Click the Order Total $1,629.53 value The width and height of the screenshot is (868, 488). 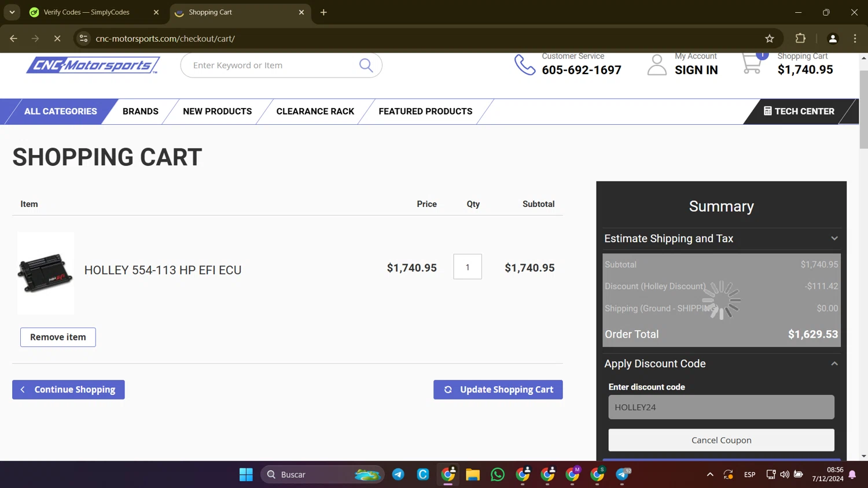812,334
